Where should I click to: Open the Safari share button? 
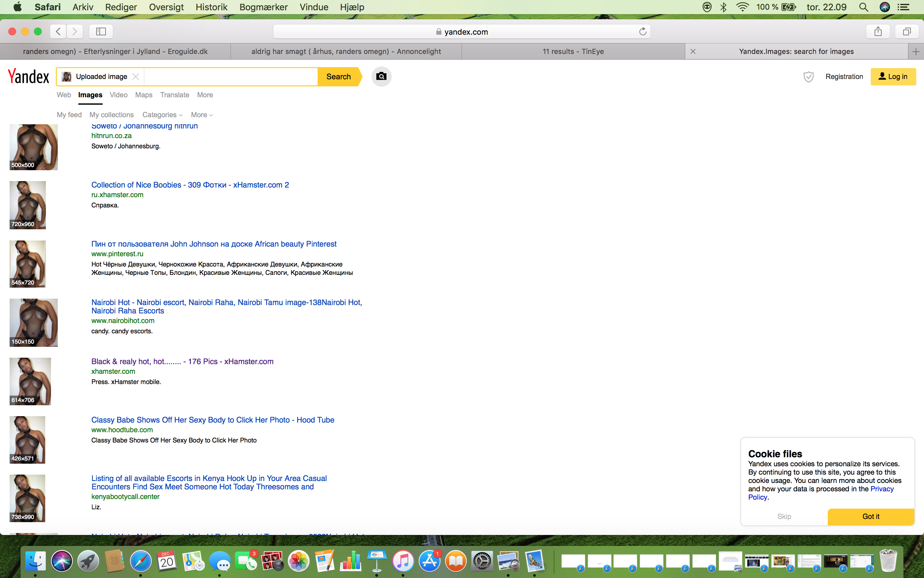tap(878, 31)
